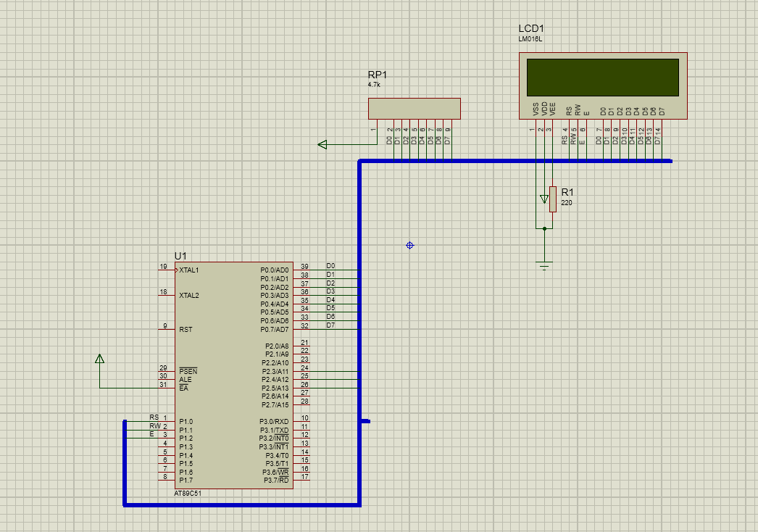Click the P3.6/WR pin label
758x532 pixels.
[275, 472]
